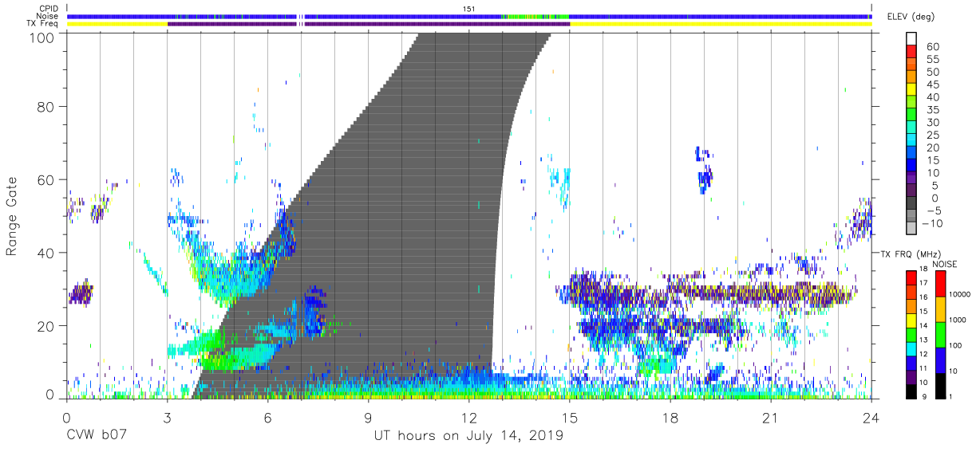Pick the cyan segment of the TX FRQ colorbar
980x452 pixels.
pyautogui.click(x=911, y=348)
